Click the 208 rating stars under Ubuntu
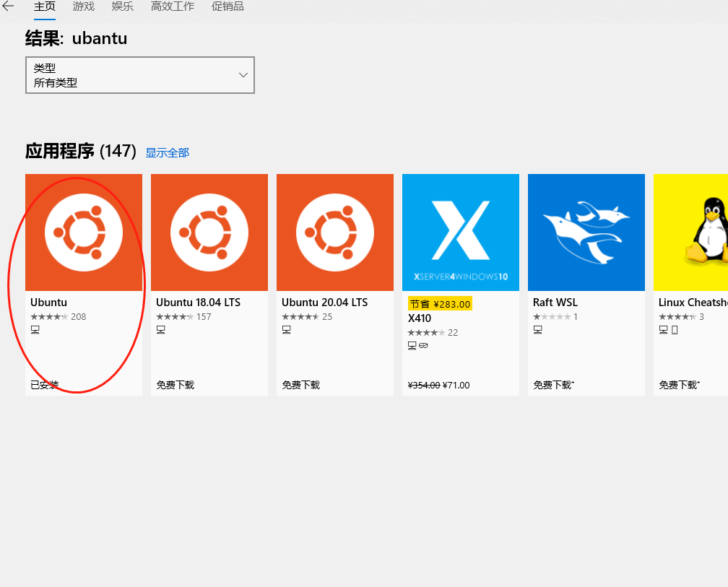728x587 pixels. coord(49,317)
